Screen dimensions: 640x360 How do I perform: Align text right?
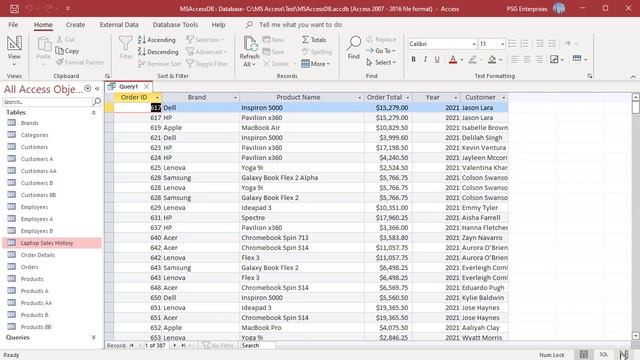tap(539, 60)
